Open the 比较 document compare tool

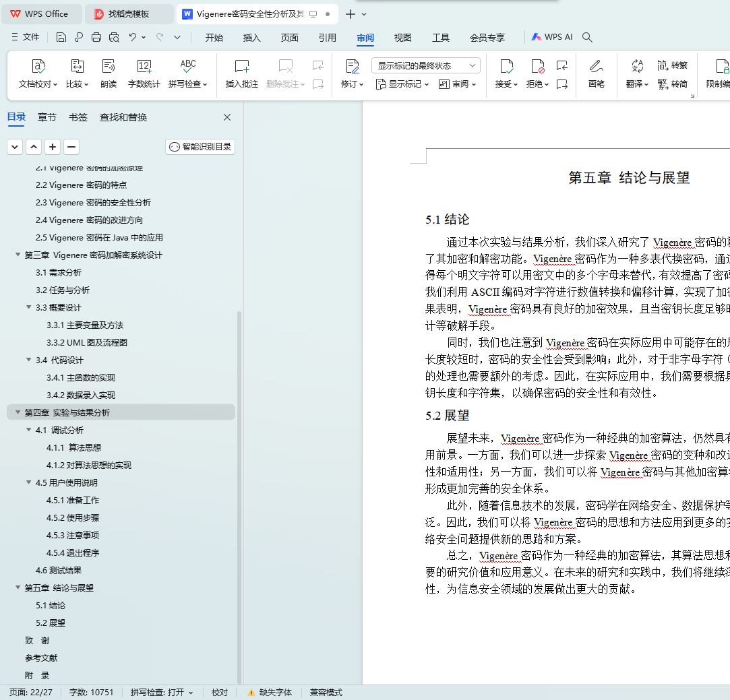coord(78,73)
